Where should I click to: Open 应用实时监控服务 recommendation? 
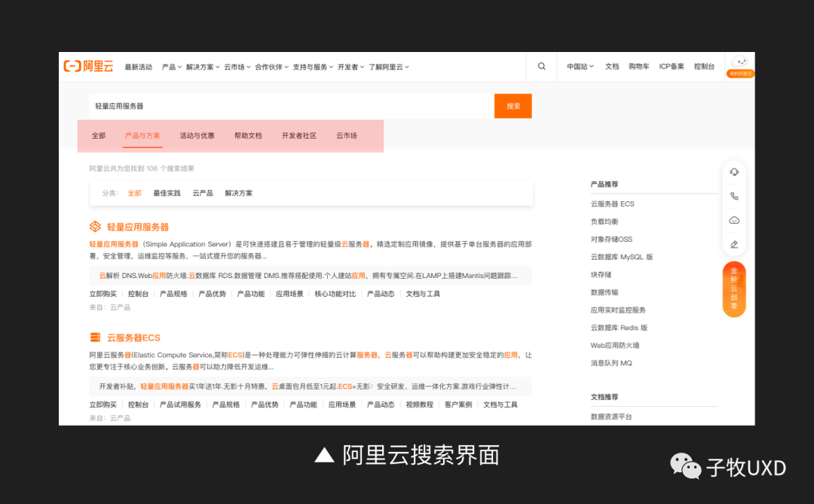(x=618, y=310)
